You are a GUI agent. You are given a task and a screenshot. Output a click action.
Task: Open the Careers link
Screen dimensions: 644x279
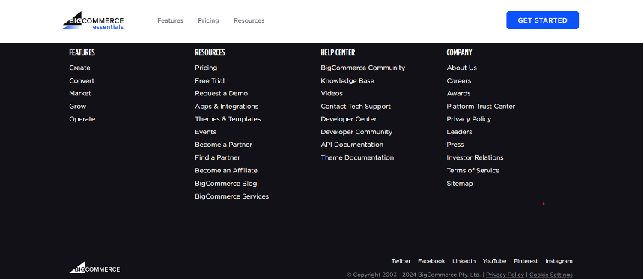point(459,81)
